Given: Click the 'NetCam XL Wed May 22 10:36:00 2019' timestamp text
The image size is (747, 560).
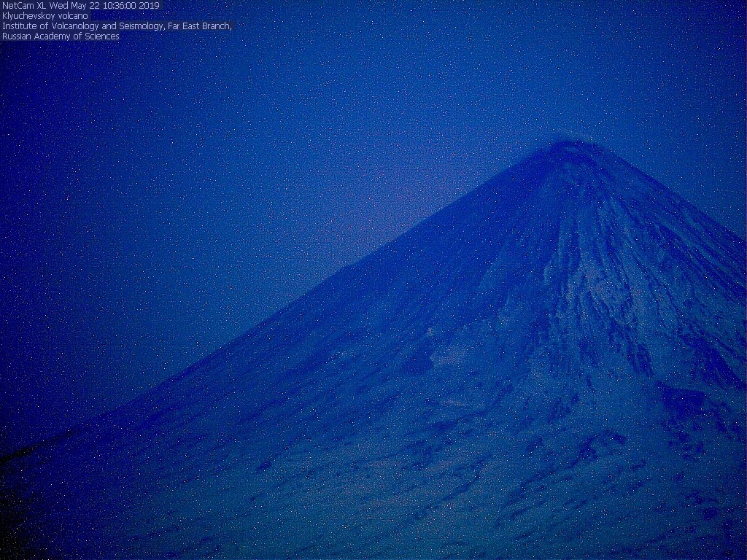Looking at the screenshot, I should pyautogui.click(x=81, y=5).
